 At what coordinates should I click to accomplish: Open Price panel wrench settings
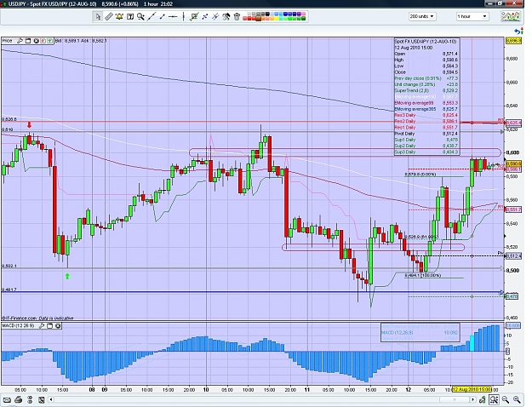pyautogui.click(x=20, y=41)
